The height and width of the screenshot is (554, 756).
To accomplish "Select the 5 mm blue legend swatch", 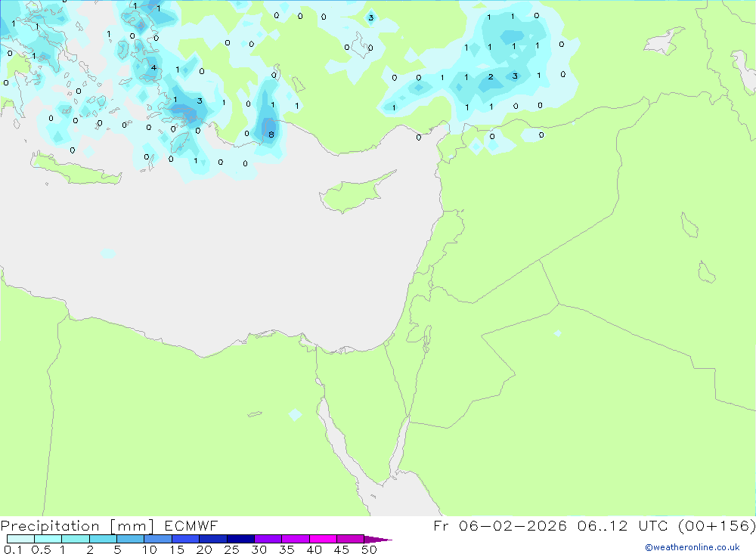I will click(130, 539).
